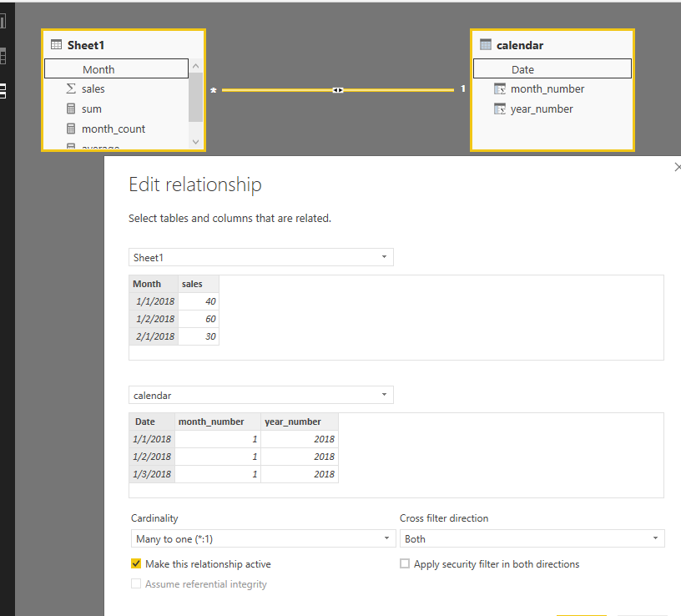Select the month_number column header in calendar preview
This screenshot has height=616, width=681.
coord(218,422)
